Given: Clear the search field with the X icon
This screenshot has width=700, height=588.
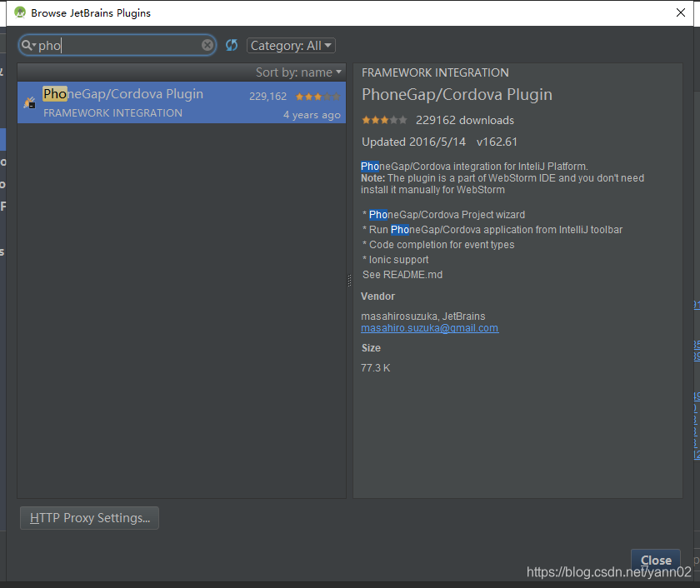Looking at the screenshot, I should click(207, 45).
